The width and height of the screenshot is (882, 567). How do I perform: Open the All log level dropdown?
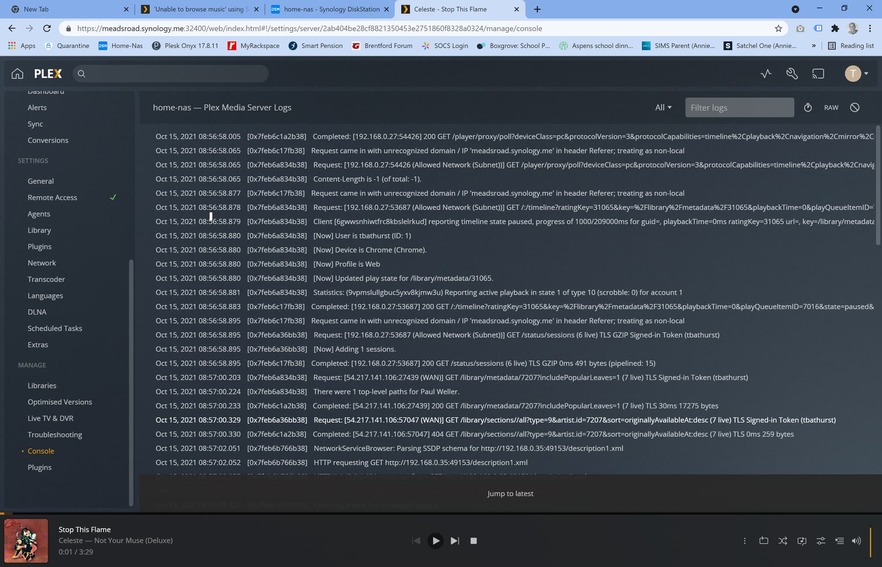coord(663,107)
